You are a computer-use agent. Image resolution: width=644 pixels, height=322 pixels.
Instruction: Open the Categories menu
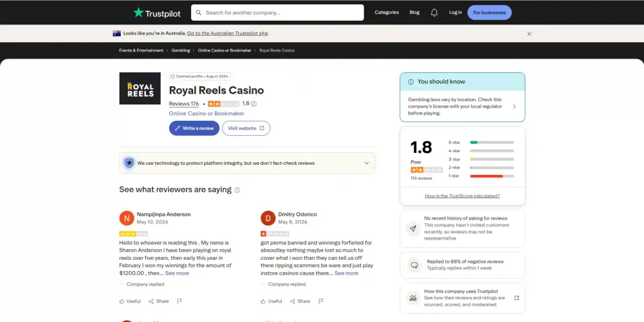pos(387,13)
